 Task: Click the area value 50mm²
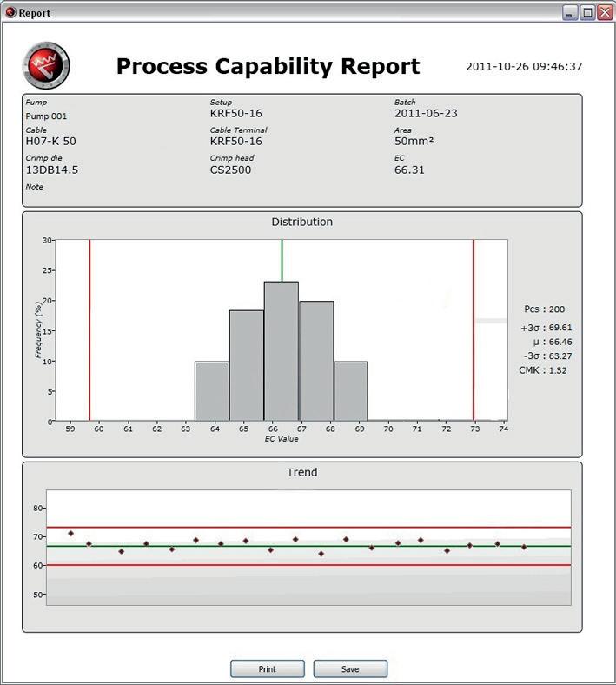[414, 141]
